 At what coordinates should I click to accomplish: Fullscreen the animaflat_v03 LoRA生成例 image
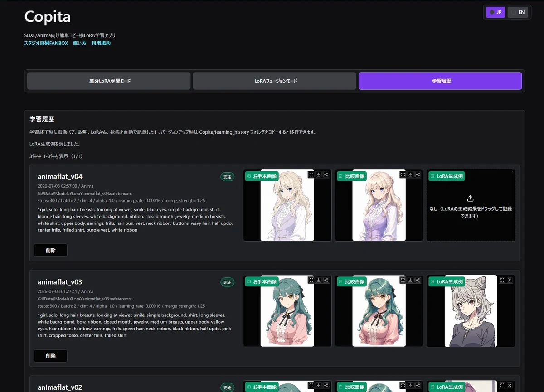(502, 280)
